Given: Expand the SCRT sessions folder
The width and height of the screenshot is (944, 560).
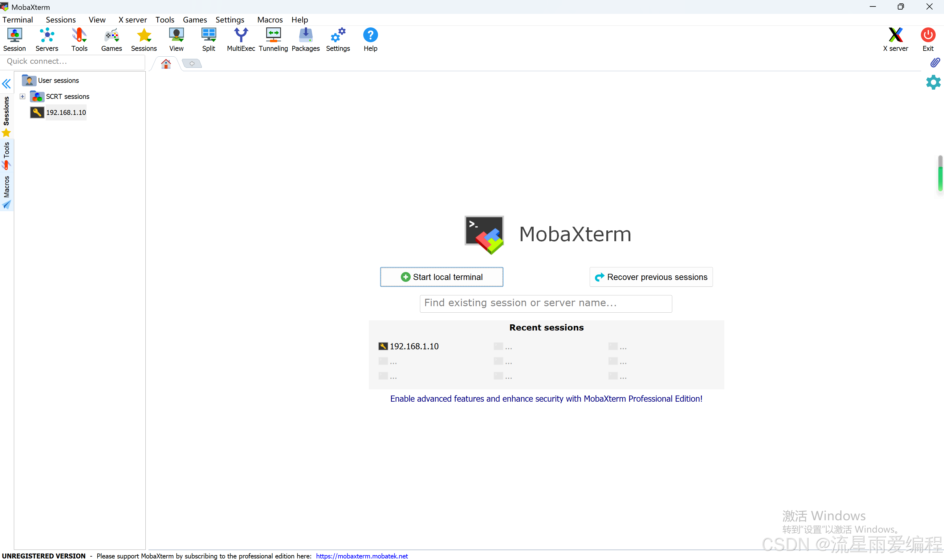Looking at the screenshot, I should tap(23, 97).
